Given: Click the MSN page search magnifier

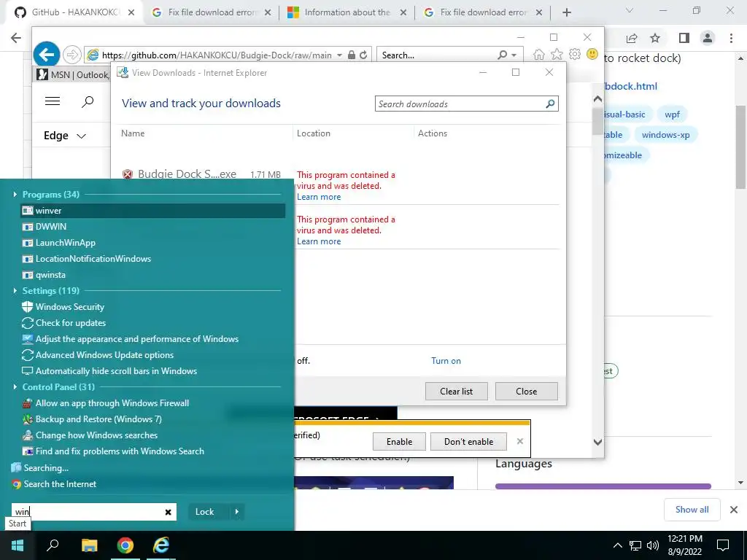Looking at the screenshot, I should [88, 101].
